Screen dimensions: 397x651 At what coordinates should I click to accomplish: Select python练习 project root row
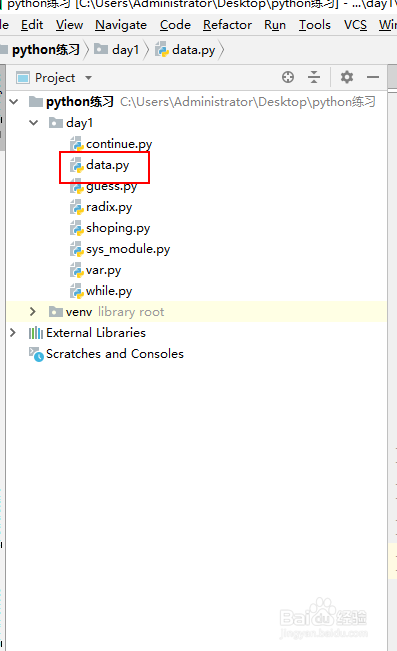click(x=196, y=101)
